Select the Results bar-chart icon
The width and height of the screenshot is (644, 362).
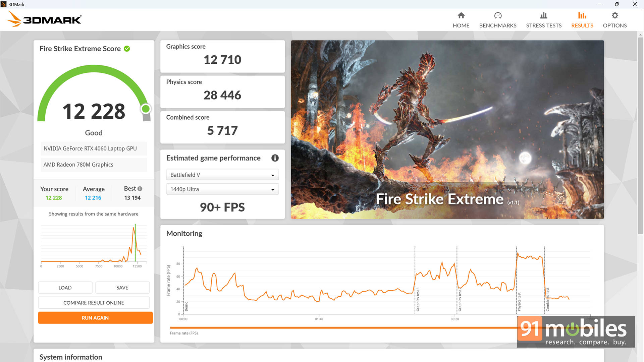coord(582,15)
